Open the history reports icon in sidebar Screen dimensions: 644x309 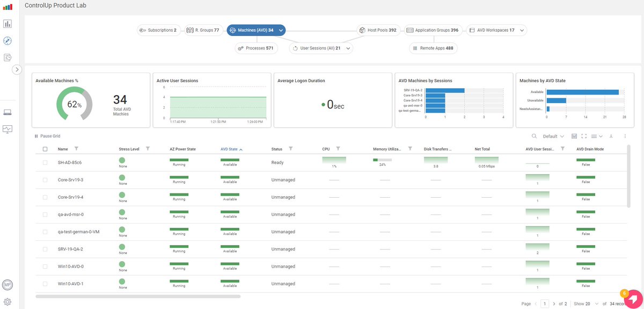(x=8, y=57)
